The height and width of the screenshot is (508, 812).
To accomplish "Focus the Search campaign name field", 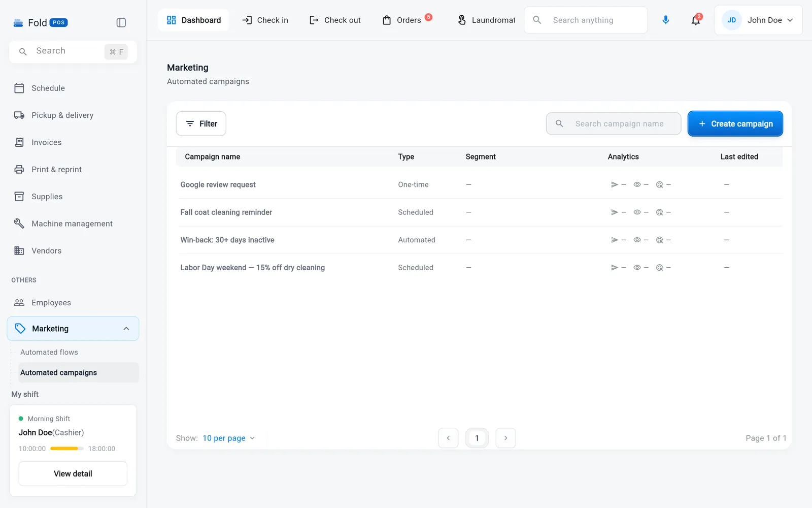I will [x=614, y=123].
